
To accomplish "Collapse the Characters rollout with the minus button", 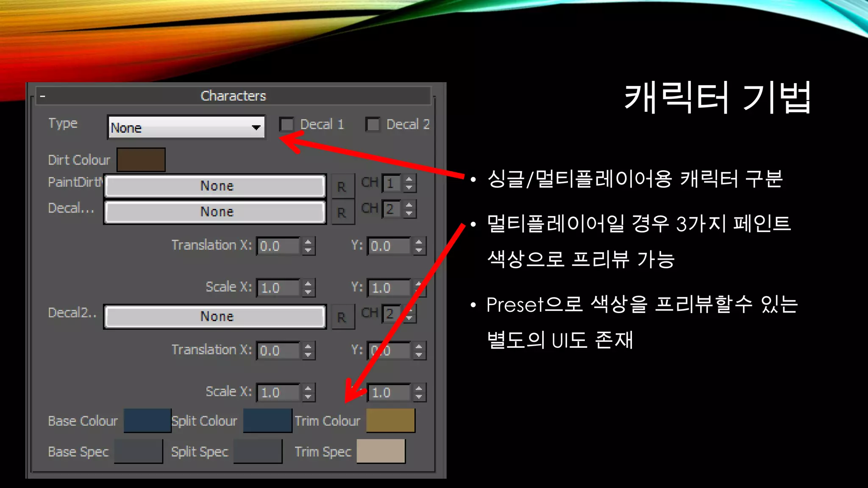I will (42, 97).
